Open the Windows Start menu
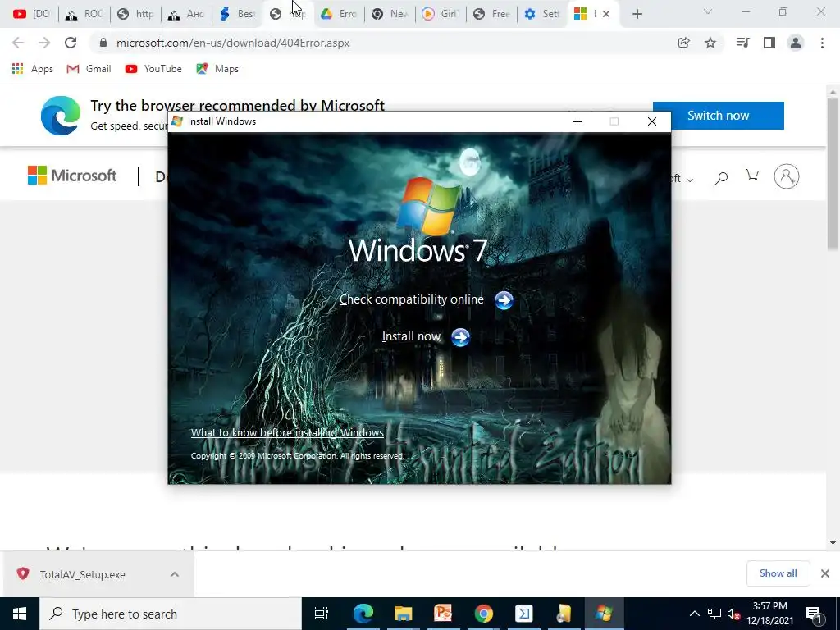 [x=20, y=614]
